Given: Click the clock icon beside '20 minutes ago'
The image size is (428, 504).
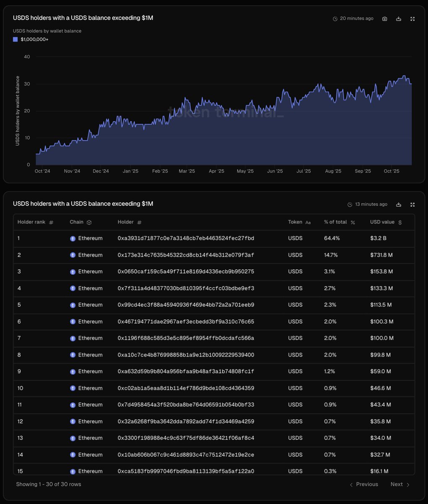Looking at the screenshot, I should click(x=335, y=19).
